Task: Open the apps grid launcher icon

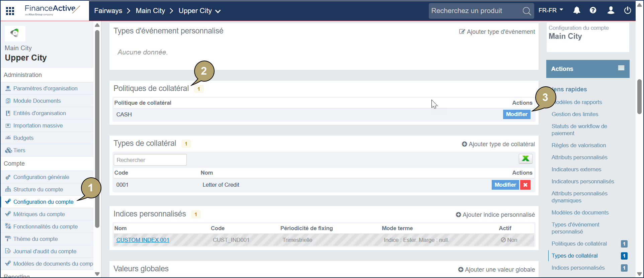Action: tap(10, 11)
